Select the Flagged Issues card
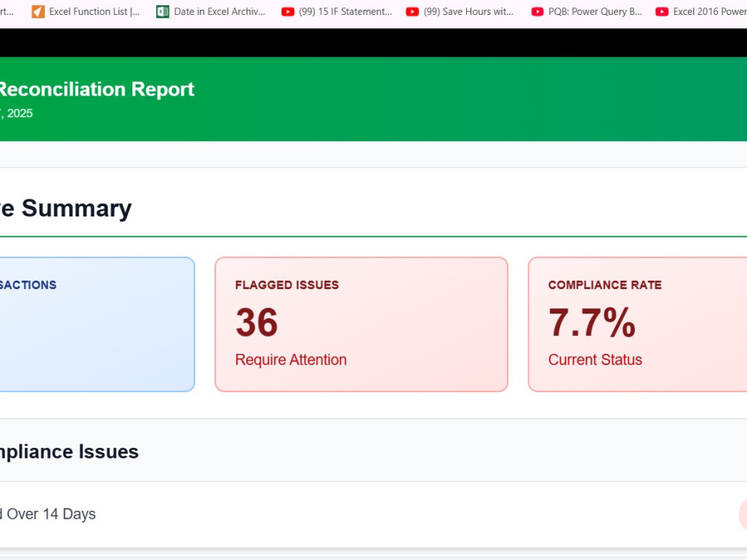Image resolution: width=747 pixels, height=560 pixels. coord(361,324)
